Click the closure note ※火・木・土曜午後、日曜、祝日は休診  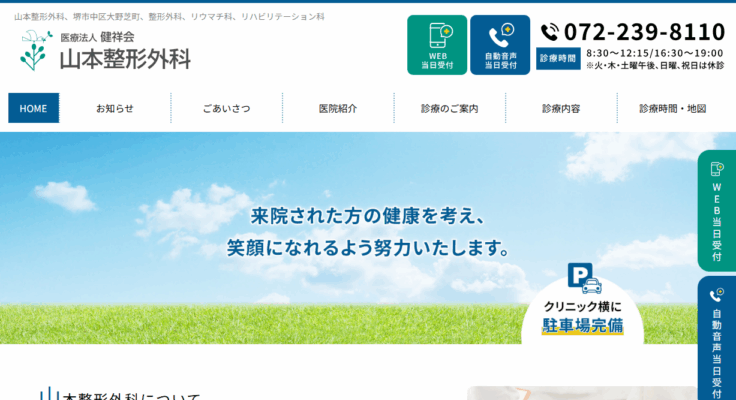[x=655, y=66]
